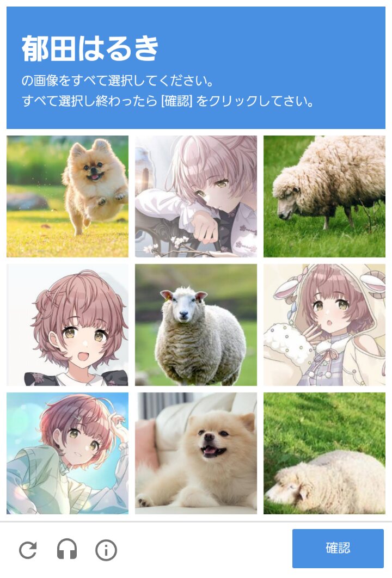Click the face of the standing white sheep
Viewport: 392px width, 578px height.
tap(183, 305)
